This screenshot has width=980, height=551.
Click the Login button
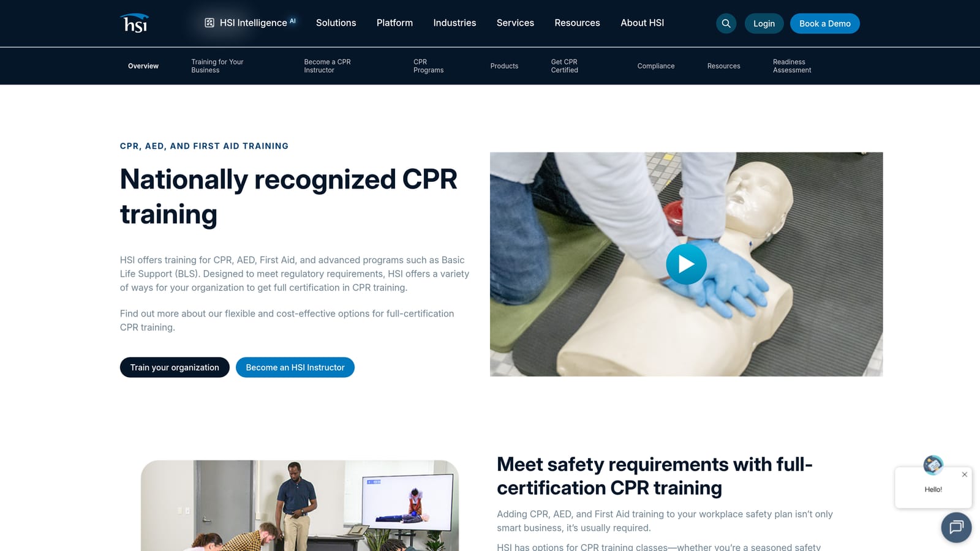(764, 23)
